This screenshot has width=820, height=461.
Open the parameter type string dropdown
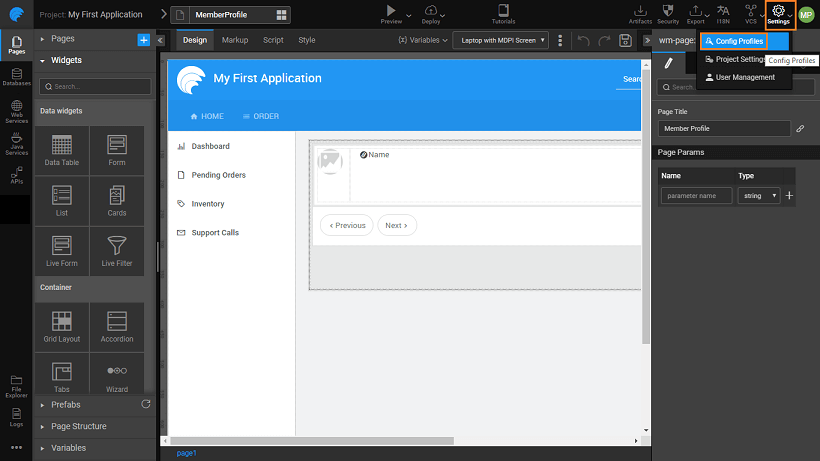pyautogui.click(x=759, y=196)
